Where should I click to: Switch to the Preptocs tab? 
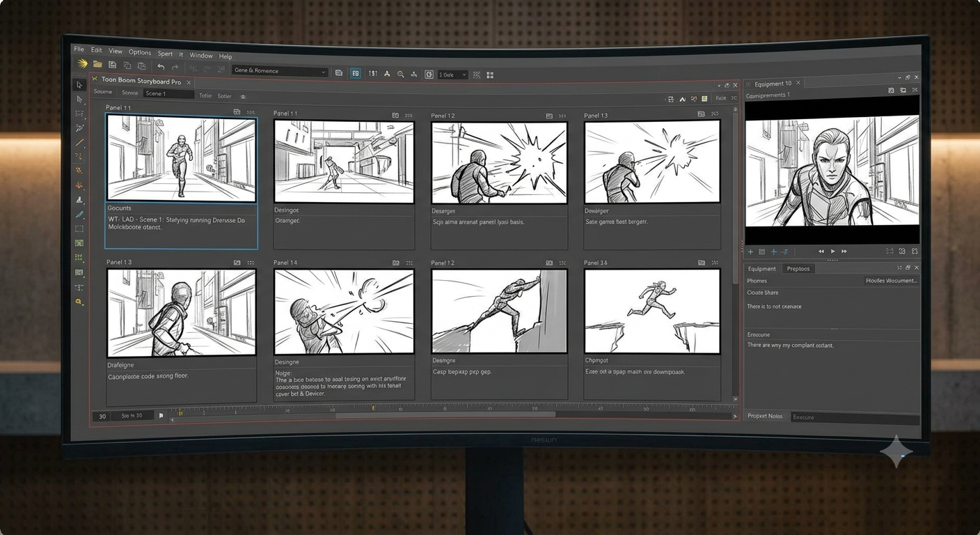tap(798, 269)
